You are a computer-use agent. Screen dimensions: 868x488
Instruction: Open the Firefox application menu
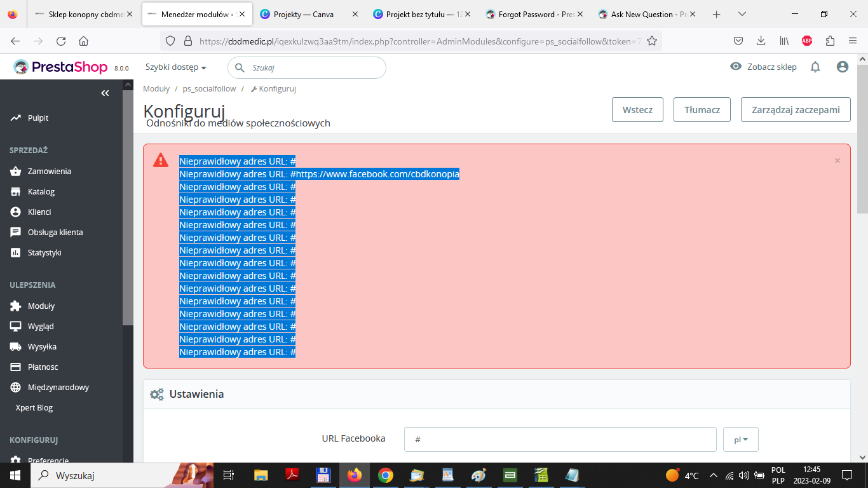pyautogui.click(x=853, y=41)
